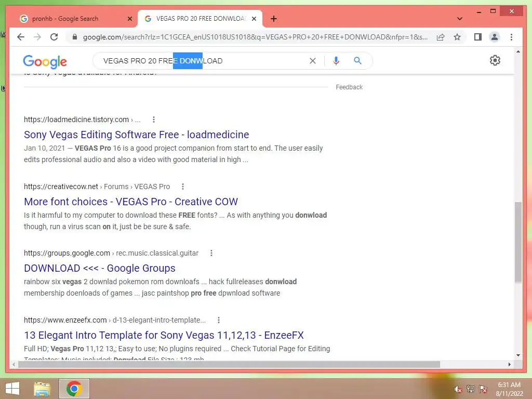Click the creativecow.net breadcrumb URL
This screenshot has height=399, width=532.
coord(97,187)
